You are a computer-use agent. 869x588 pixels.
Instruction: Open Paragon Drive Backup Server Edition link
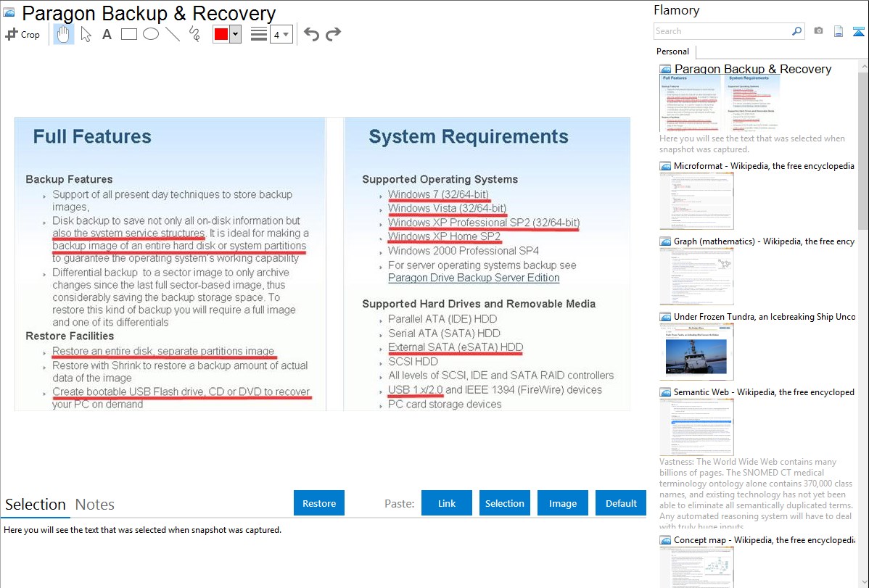pyautogui.click(x=474, y=278)
